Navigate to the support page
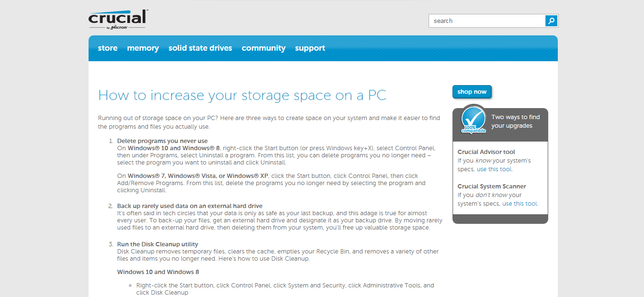This screenshot has height=297, width=644. coord(310,48)
